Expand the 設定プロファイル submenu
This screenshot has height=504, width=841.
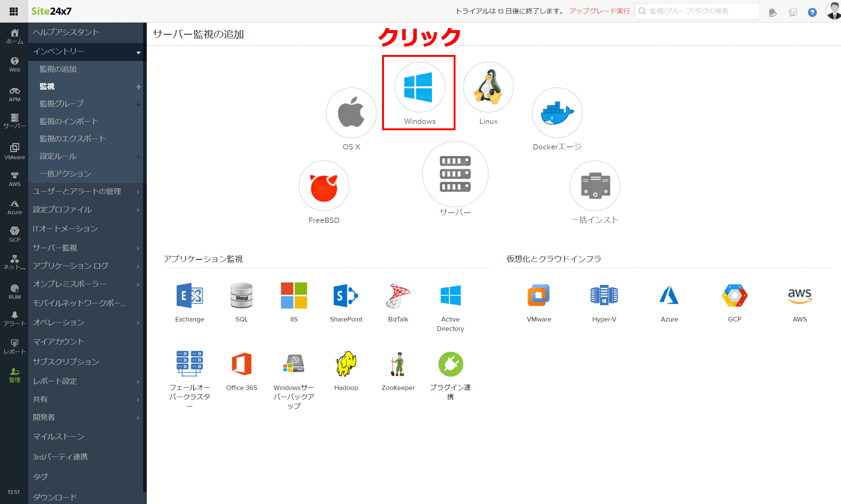[x=138, y=210]
